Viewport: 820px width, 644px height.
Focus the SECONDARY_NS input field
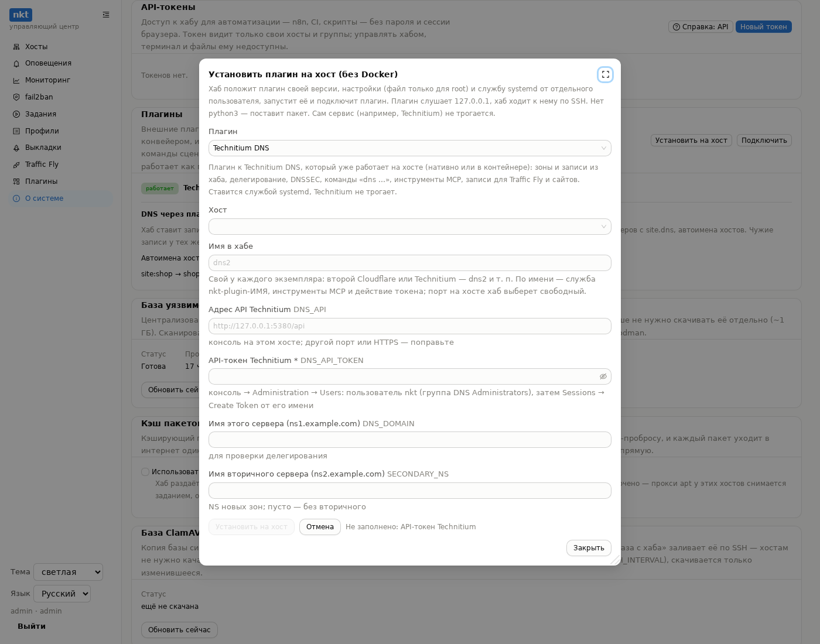point(410,491)
